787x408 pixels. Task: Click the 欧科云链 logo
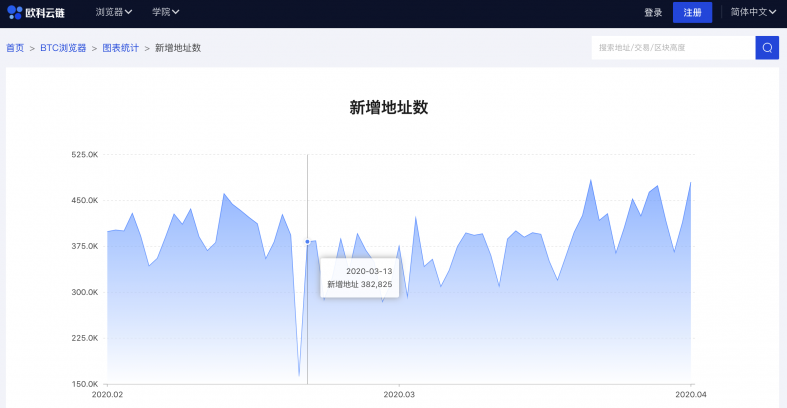point(36,13)
